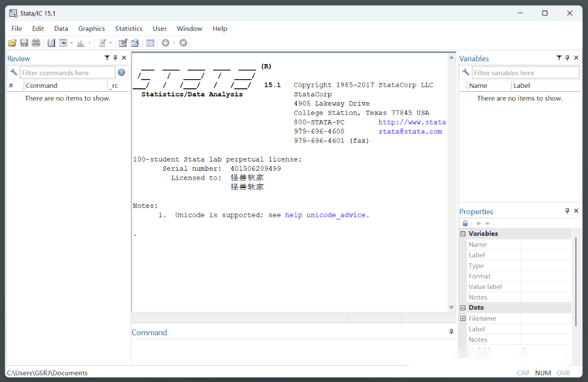
Task: Open the Do-file Editor dropdown arrow
Action: [x=110, y=43]
